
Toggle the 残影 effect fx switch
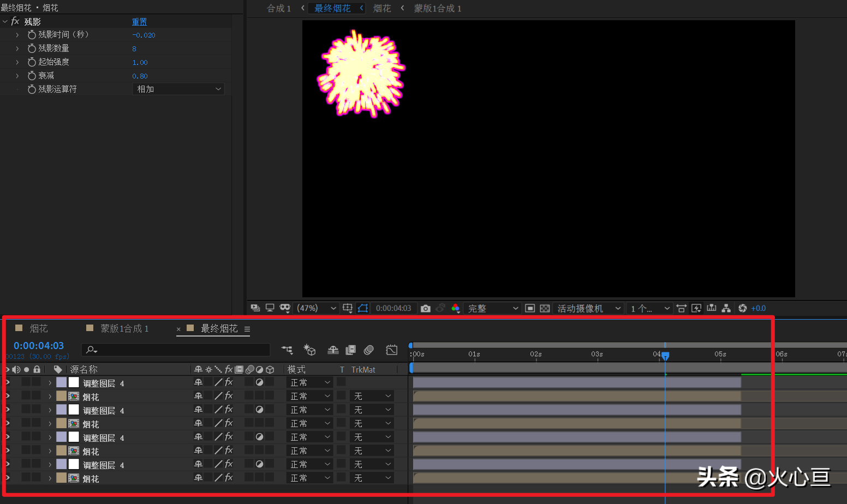(x=15, y=21)
